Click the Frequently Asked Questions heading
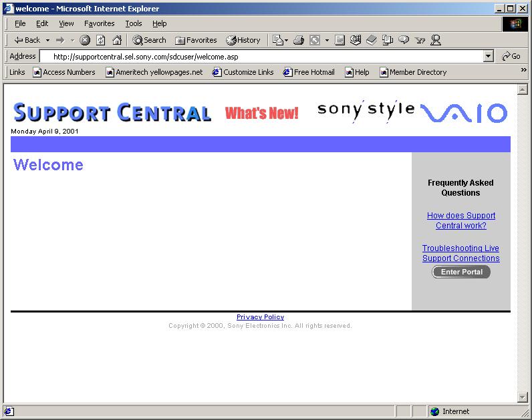This screenshot has width=532, height=420. pyautogui.click(x=460, y=188)
